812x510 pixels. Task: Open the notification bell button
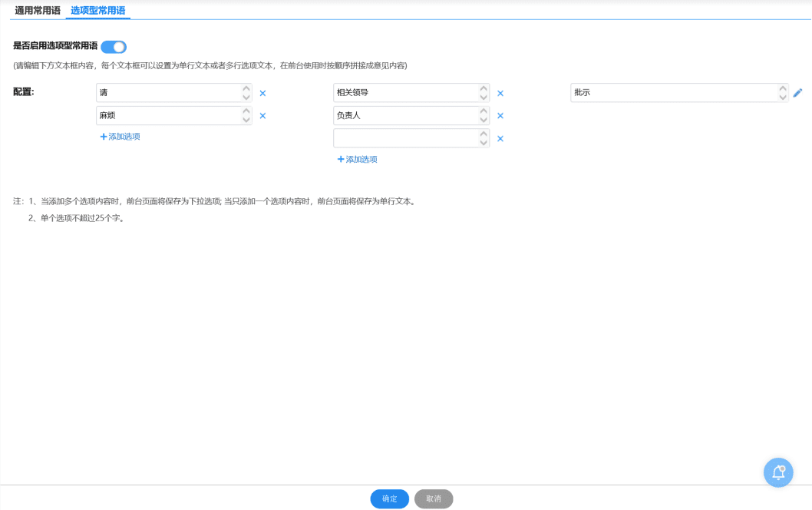pos(778,472)
